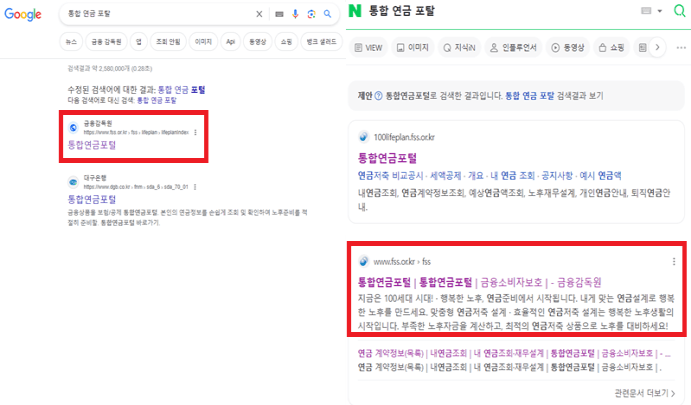Viewport: 691px width, 405px height.
Task: Select the 금융 감독원 filter chip
Action: (106, 42)
